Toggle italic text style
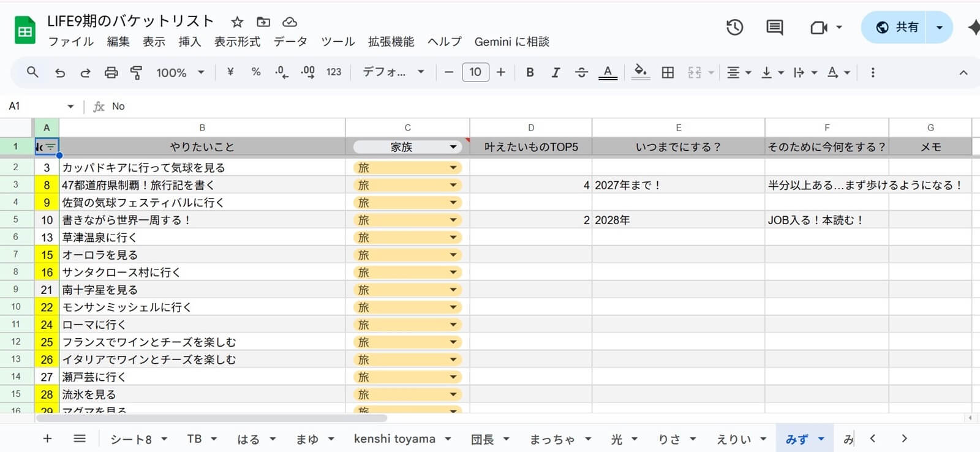The height and width of the screenshot is (452, 980). (x=556, y=72)
